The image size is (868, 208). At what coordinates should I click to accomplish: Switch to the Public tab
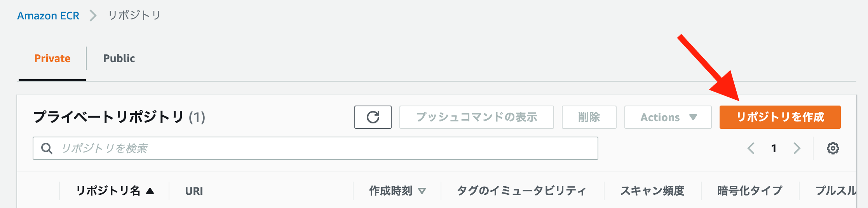point(119,58)
